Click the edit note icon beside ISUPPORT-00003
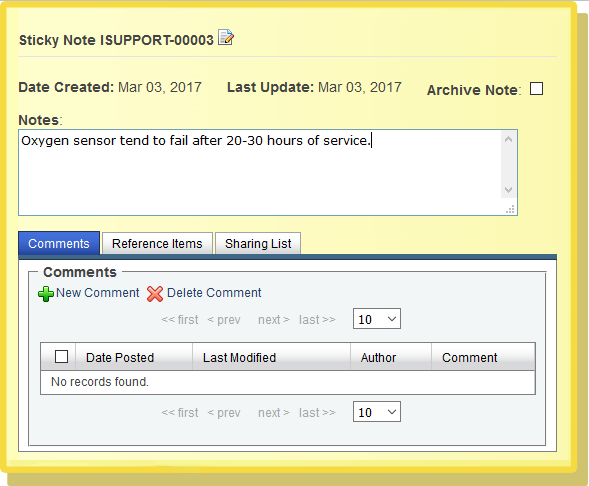This screenshot has width=589, height=486. (226, 37)
